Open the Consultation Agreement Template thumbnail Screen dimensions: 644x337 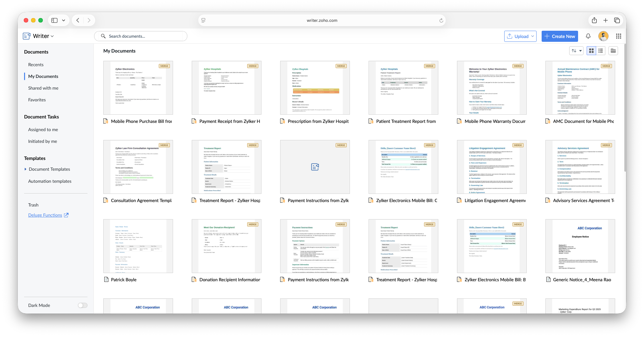point(138,167)
